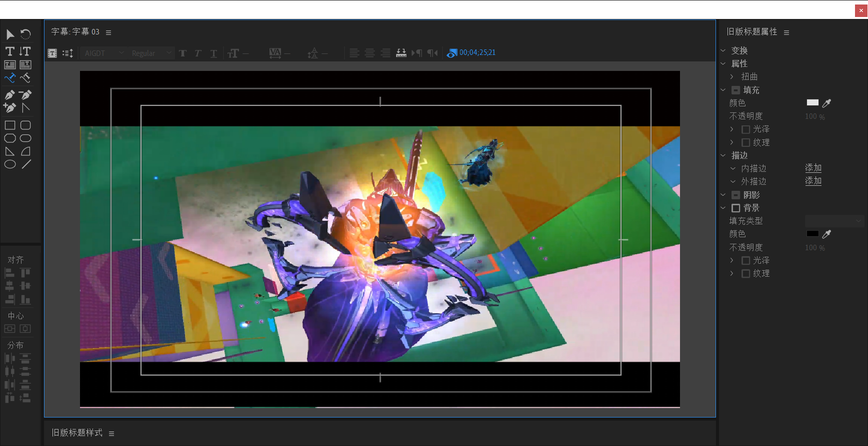Collapse the 属性 section

pyautogui.click(x=723, y=63)
